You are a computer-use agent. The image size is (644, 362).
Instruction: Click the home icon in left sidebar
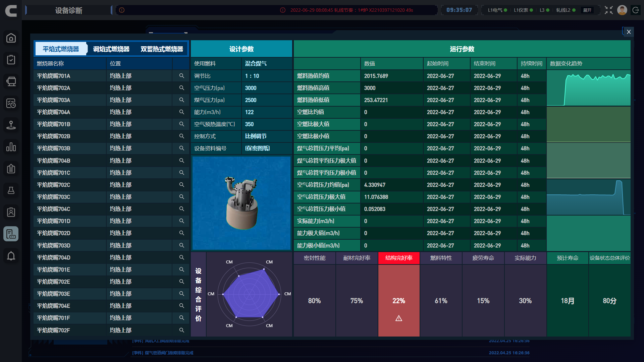11,38
